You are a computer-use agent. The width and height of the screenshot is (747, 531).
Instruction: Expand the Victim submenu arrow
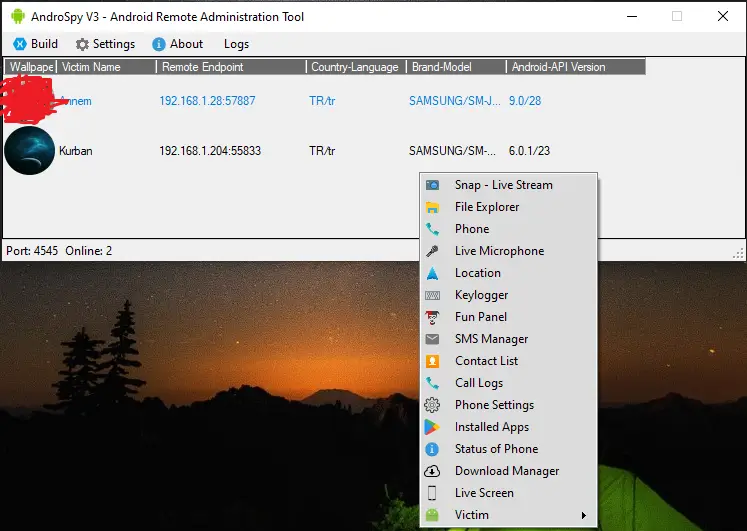tap(583, 515)
